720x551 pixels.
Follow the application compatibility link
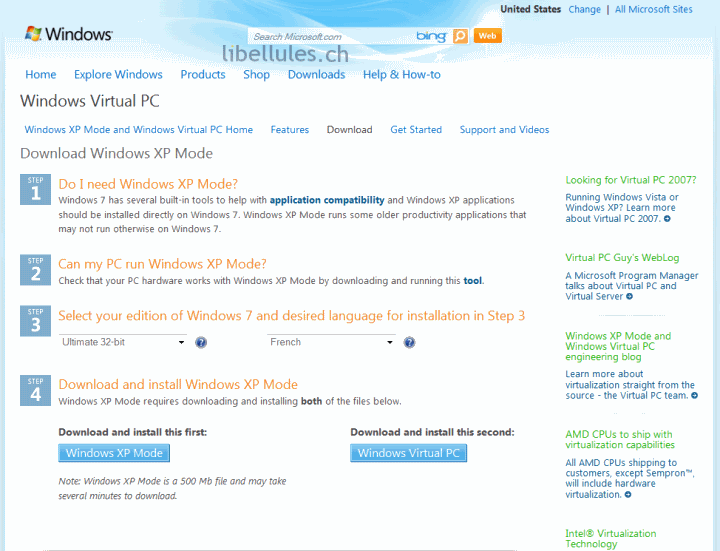pos(327,200)
